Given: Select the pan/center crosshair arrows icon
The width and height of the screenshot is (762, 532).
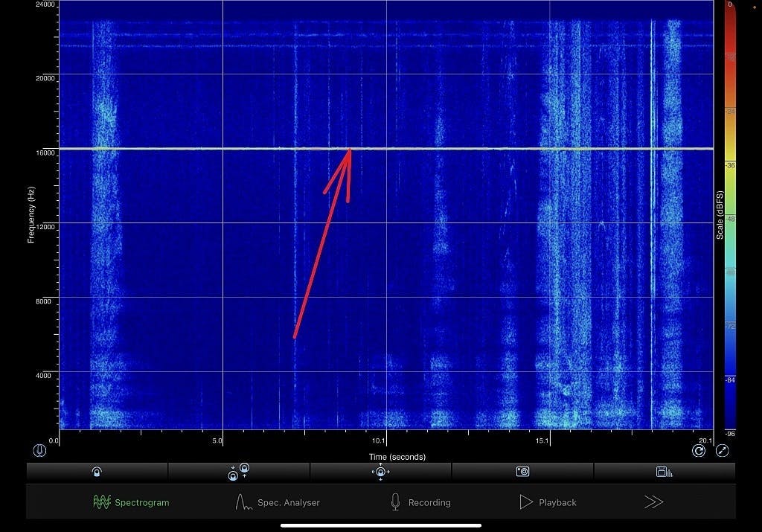Looking at the screenshot, I should [x=380, y=472].
